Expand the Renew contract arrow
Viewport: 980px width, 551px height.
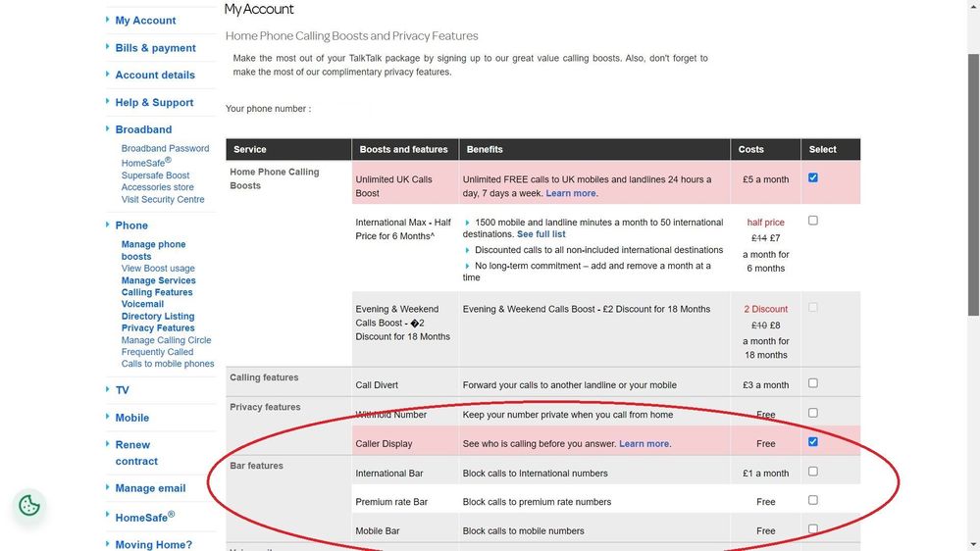pyautogui.click(x=108, y=443)
